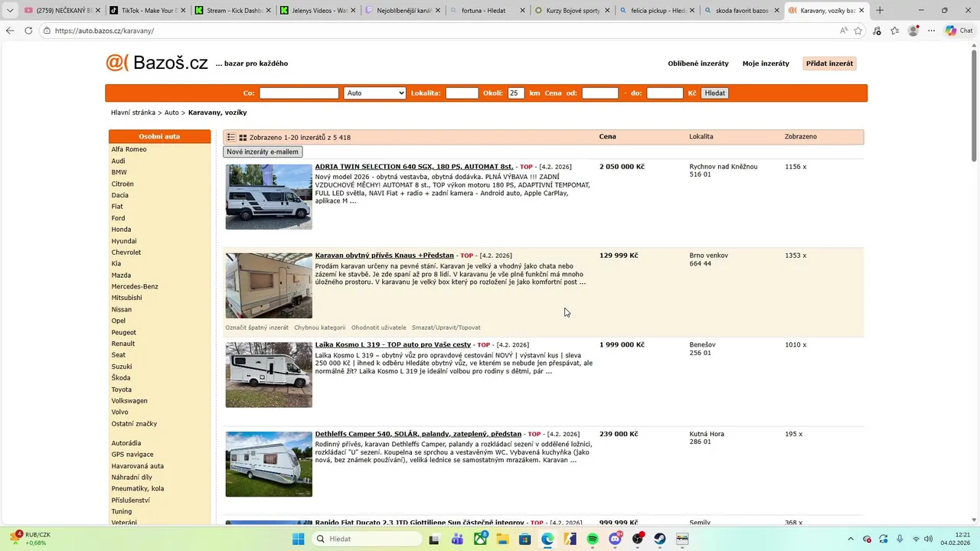Open File Explorer from the taskbar
The width and height of the screenshot is (980, 551).
point(502,539)
